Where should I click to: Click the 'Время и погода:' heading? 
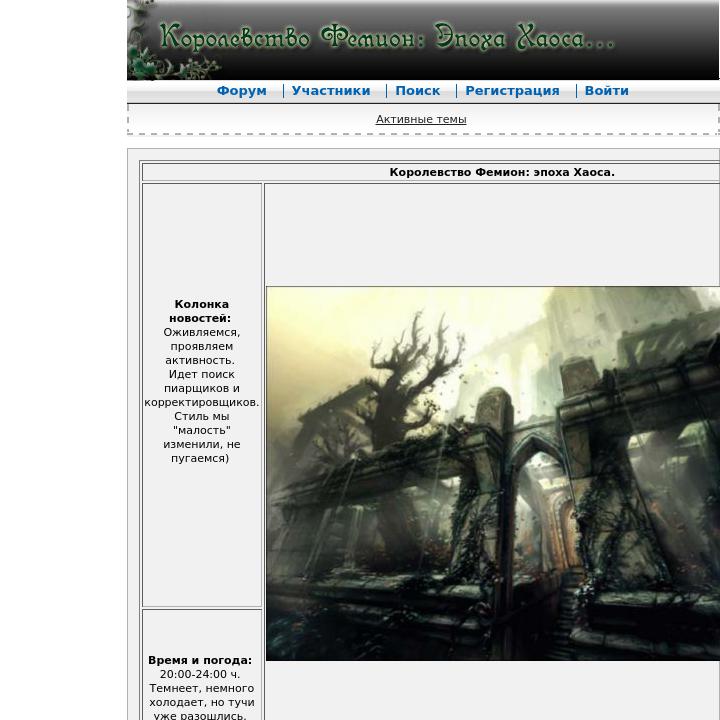click(200, 660)
